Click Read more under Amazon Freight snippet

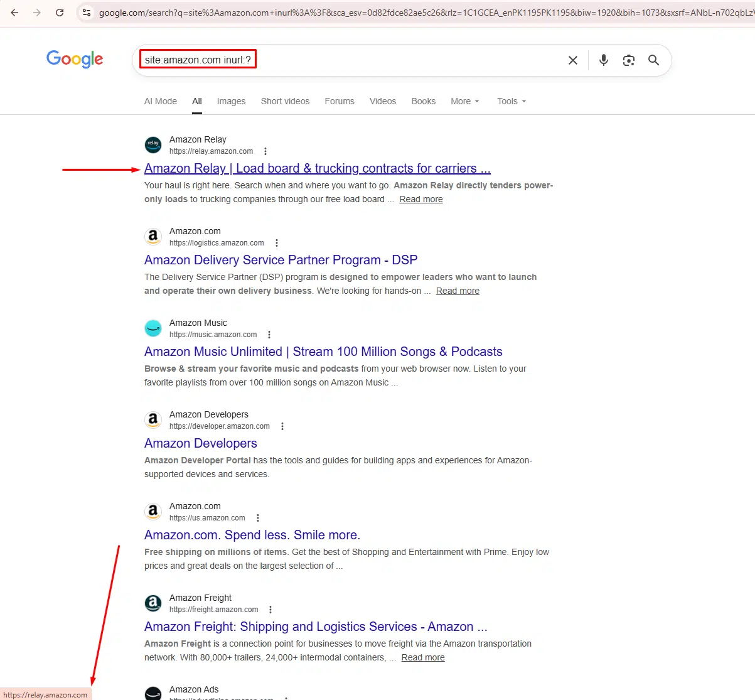423,657
